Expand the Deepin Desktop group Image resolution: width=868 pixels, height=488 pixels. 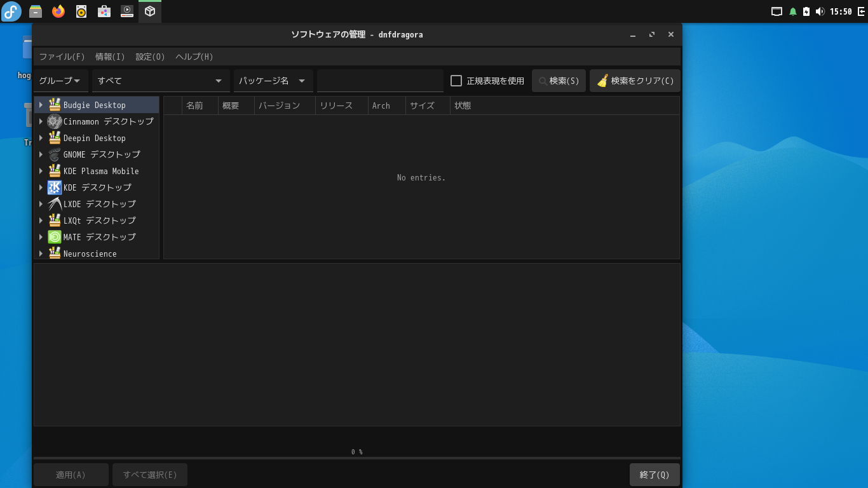(x=41, y=138)
